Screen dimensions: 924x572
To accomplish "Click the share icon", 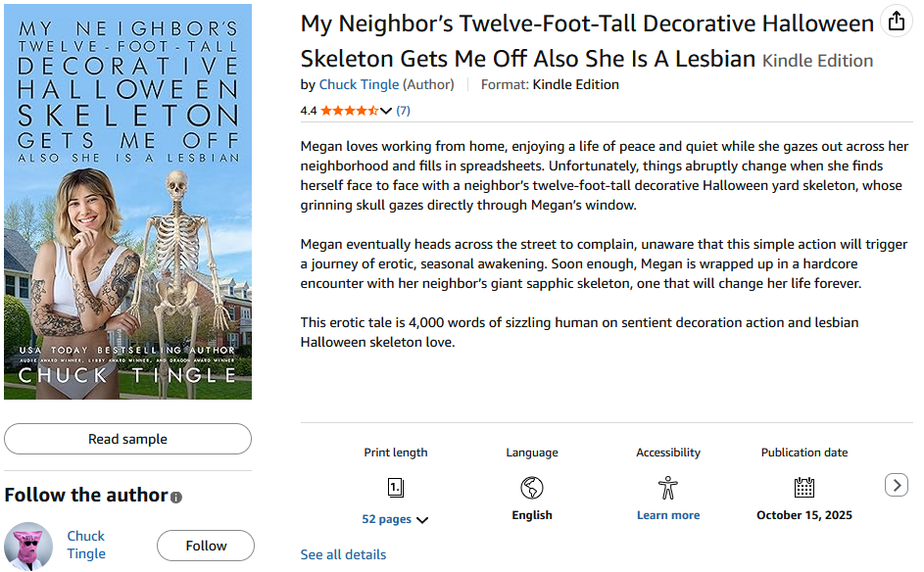I will click(895, 22).
